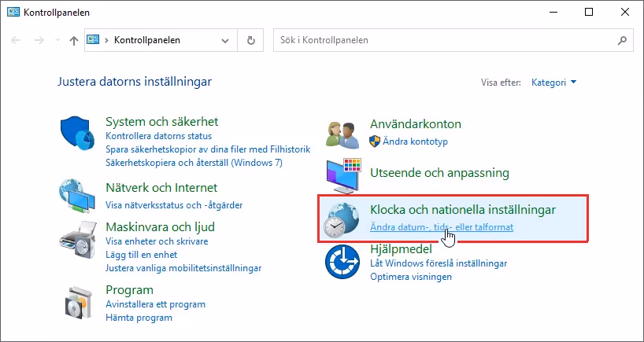Click the Control Panel icon in address bar
Screen dimensions: 644x342
(93, 40)
